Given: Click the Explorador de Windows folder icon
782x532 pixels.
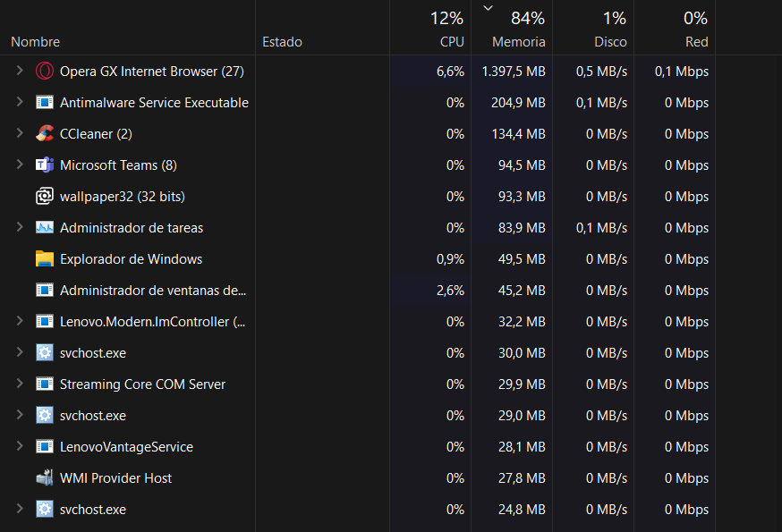Looking at the screenshot, I should [45, 258].
